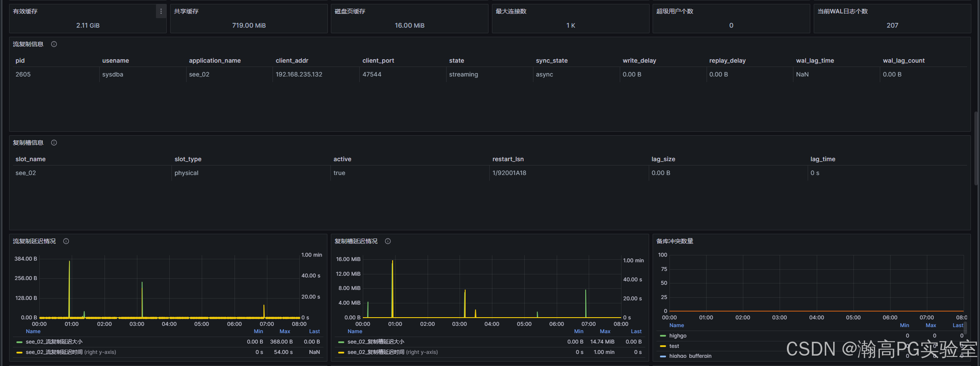Sort streaming table by pid column
This screenshot has width=980, height=366.
(20, 60)
